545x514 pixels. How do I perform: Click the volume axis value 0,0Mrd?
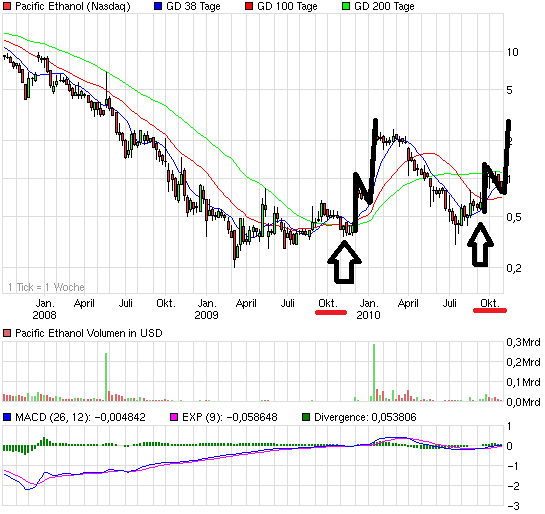pyautogui.click(x=523, y=402)
